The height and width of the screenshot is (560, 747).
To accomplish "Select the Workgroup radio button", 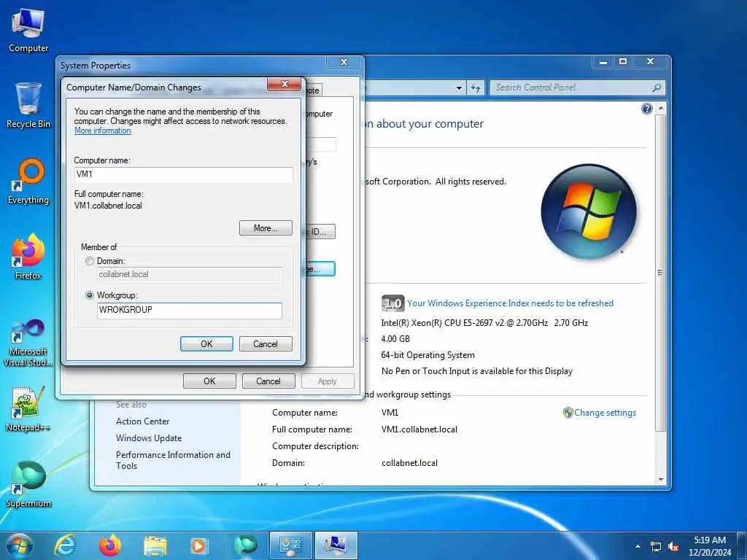I will pos(89,295).
